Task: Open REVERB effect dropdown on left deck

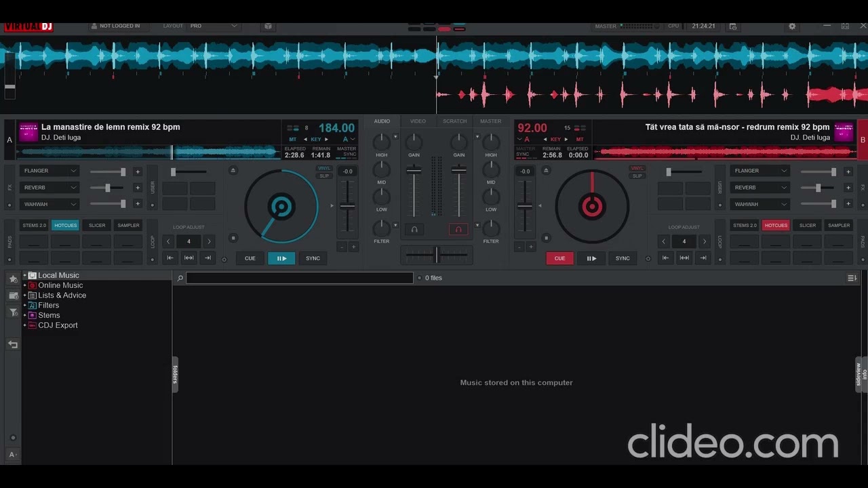Action: tap(50, 187)
